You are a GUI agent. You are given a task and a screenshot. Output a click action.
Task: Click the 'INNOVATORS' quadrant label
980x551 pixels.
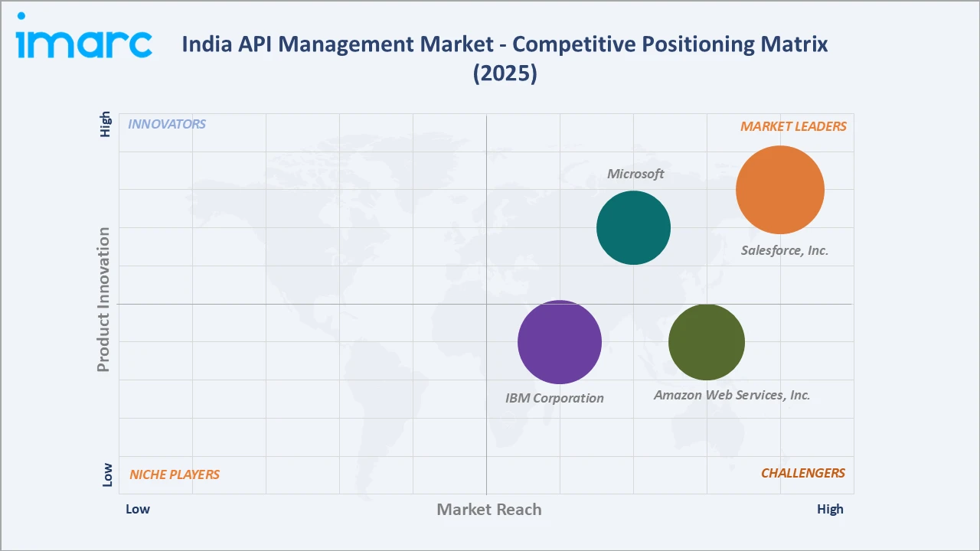click(x=167, y=124)
